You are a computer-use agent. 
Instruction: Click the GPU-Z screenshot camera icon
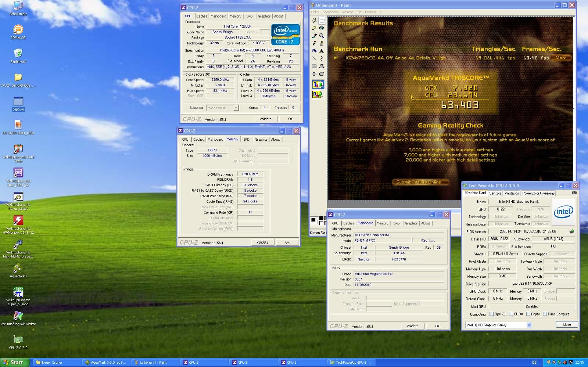574,193
